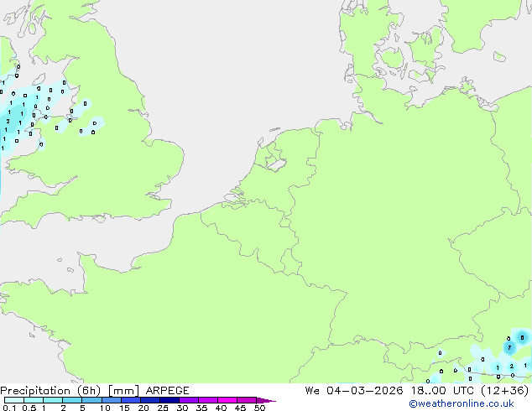Click the 40–45 mm magenta legend swatch
This screenshot has width=532, height=411.
[x=227, y=400]
